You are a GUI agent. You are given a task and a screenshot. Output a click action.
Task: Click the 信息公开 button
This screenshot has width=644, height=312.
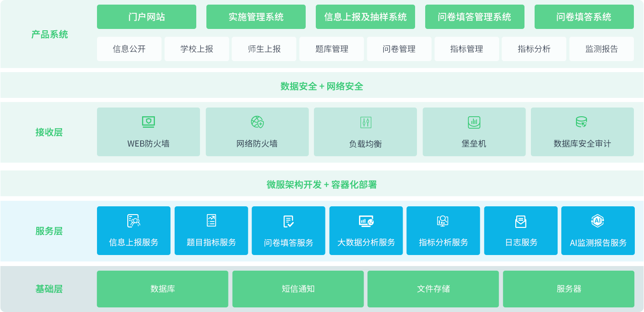click(129, 49)
